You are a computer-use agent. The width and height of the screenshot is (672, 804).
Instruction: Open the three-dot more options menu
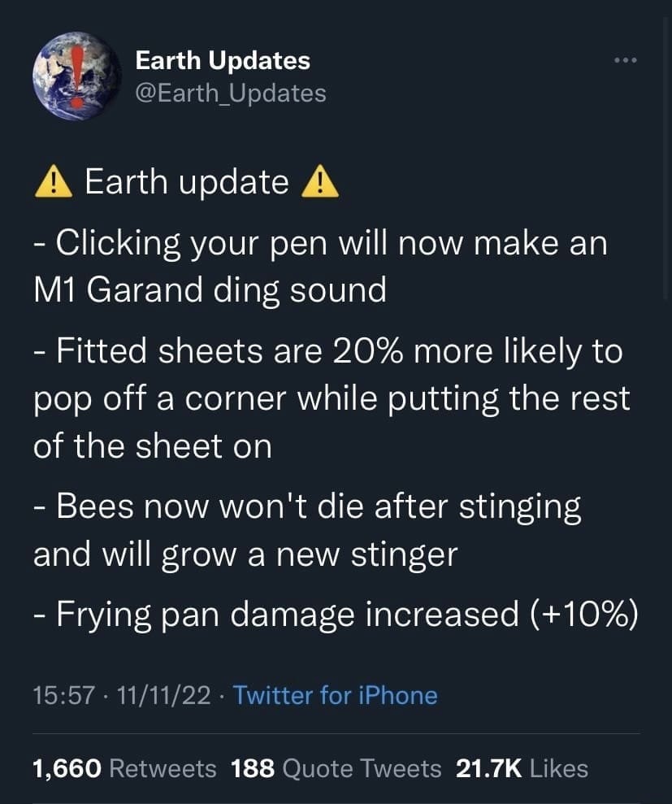pyautogui.click(x=626, y=61)
